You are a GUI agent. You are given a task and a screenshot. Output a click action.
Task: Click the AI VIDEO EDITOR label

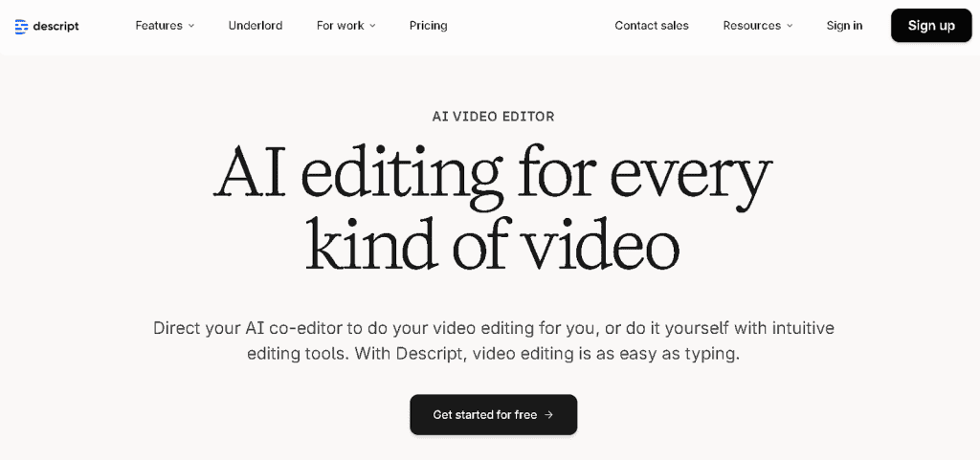pos(493,117)
